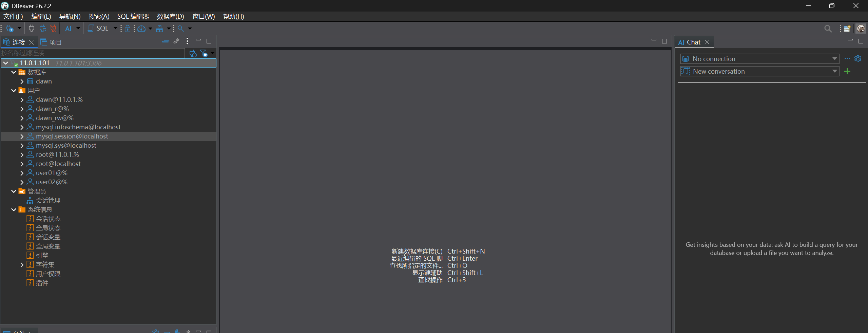Expand the dawn database node

click(22, 81)
